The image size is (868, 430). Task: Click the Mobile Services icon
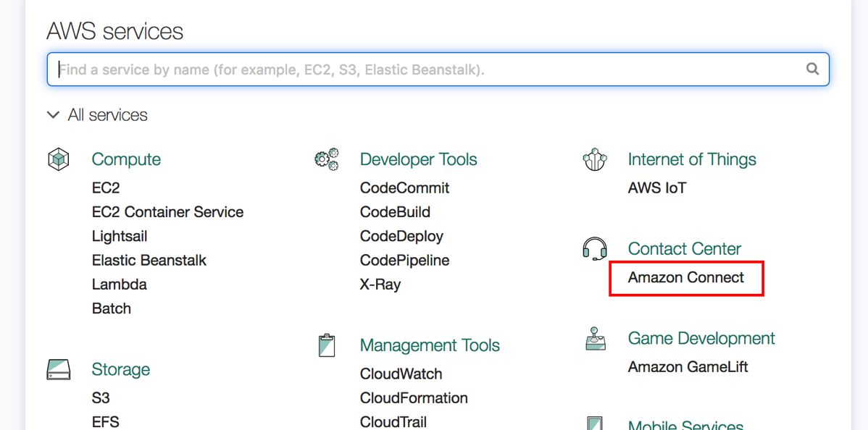595,422
